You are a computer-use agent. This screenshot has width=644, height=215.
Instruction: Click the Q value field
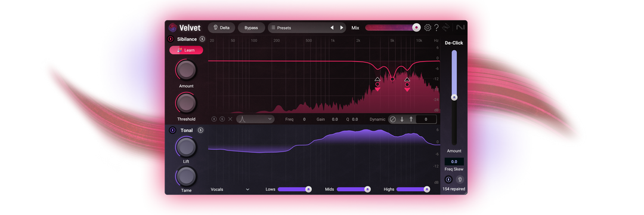click(x=355, y=119)
